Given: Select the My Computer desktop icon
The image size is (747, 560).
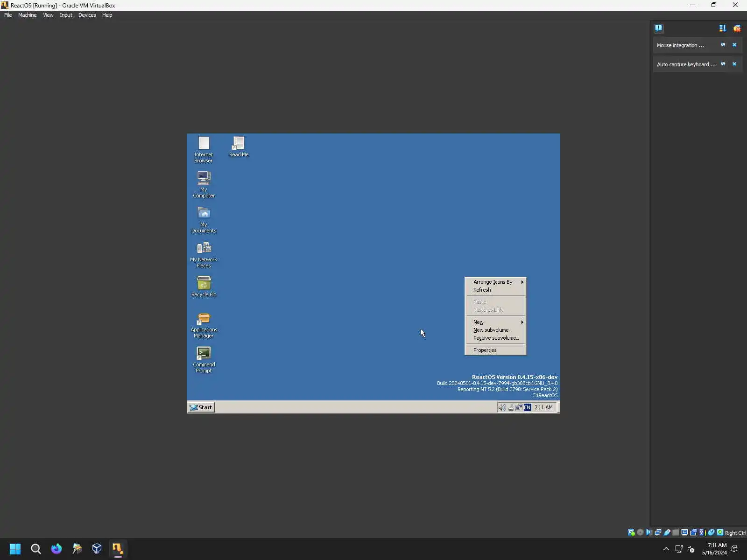Looking at the screenshot, I should click(204, 184).
